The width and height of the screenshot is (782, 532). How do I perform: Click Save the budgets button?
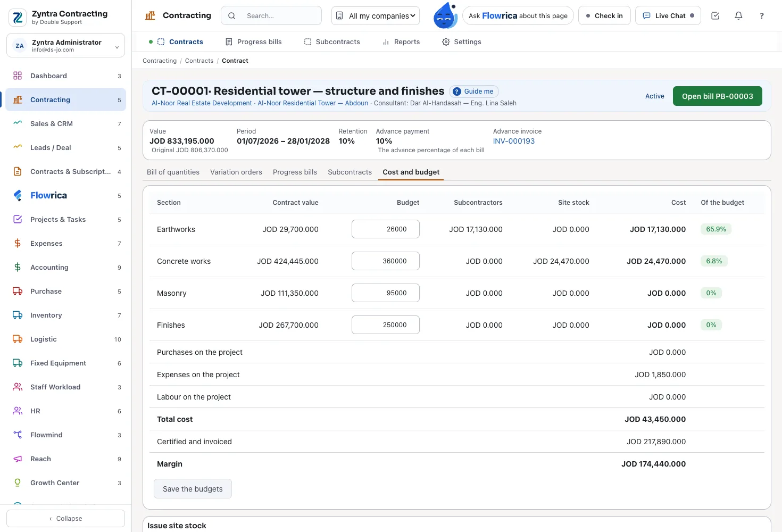[x=193, y=489]
